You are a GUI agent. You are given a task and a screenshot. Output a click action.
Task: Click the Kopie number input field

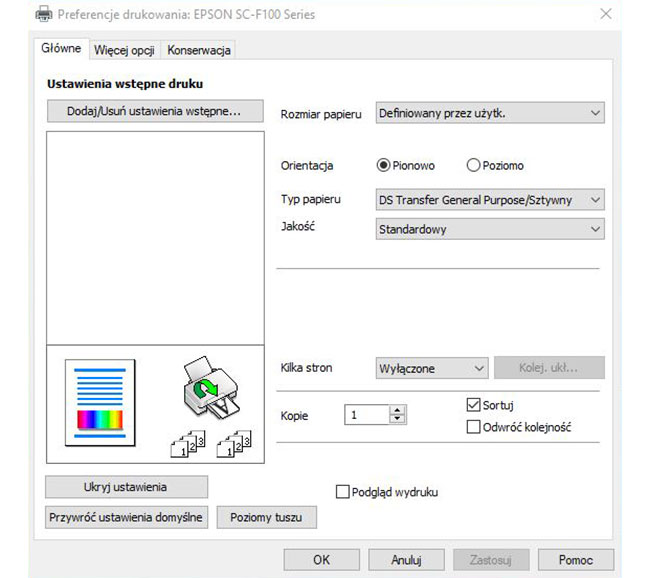pyautogui.click(x=367, y=415)
